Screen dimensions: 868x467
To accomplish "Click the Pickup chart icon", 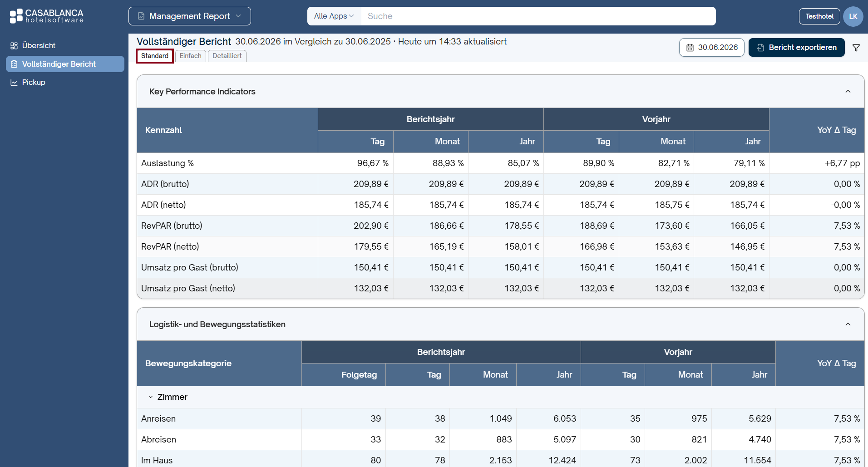I will click(x=14, y=83).
